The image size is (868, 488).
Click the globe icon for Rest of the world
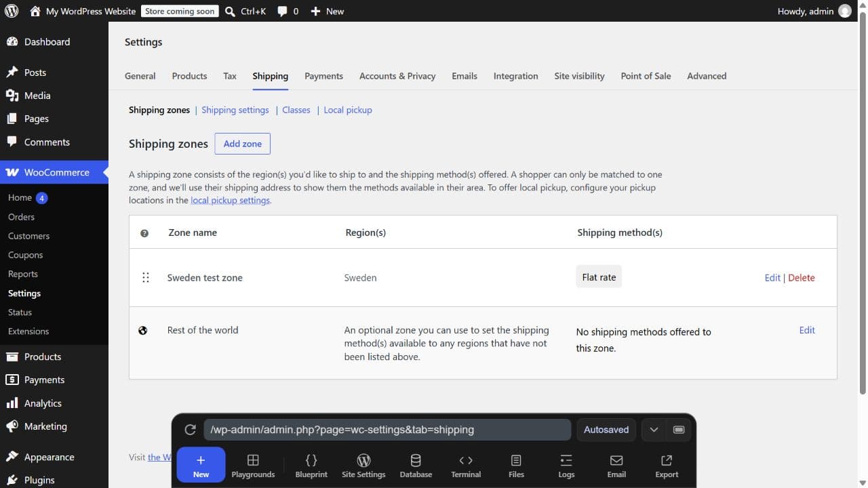(x=143, y=331)
